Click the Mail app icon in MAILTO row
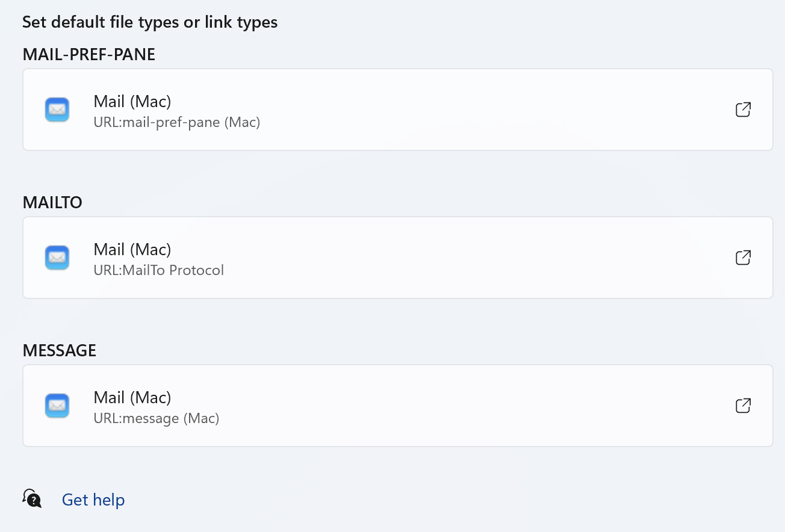Image resolution: width=785 pixels, height=532 pixels. point(57,258)
